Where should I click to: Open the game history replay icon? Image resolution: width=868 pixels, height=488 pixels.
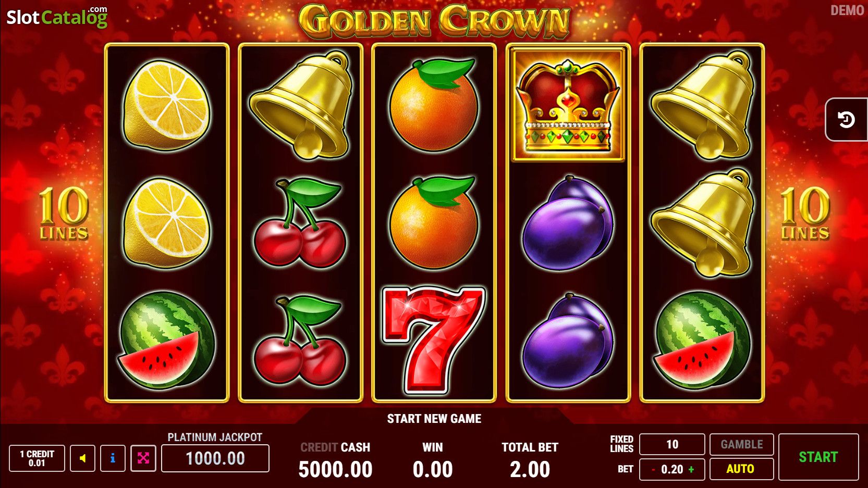pos(846,120)
